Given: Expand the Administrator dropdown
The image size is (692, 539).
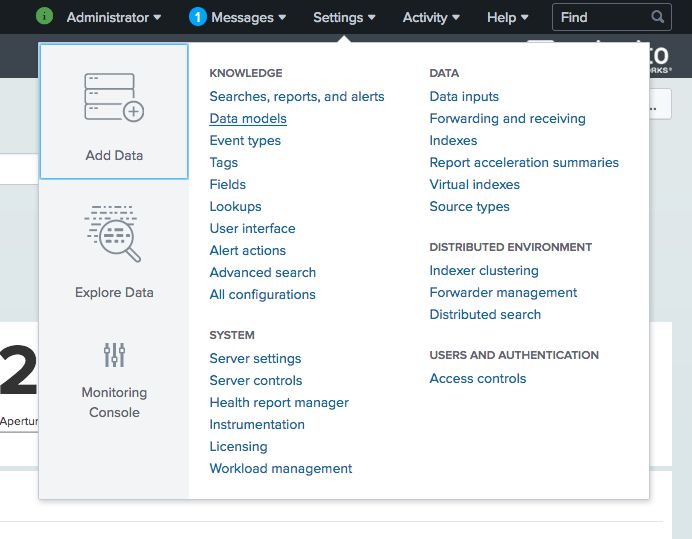Looking at the screenshot, I should 113,17.
